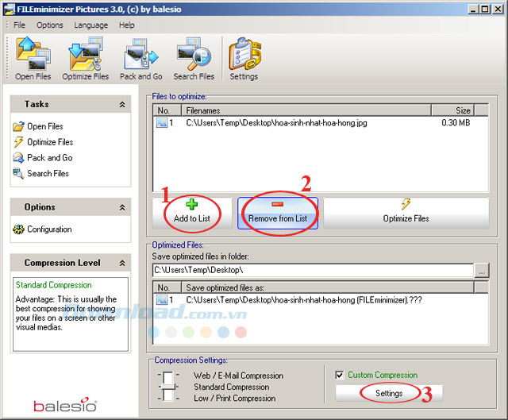Click the Search Files magnifier icon in Tasks
Image resolution: width=508 pixels, height=420 pixels.
coord(18,173)
